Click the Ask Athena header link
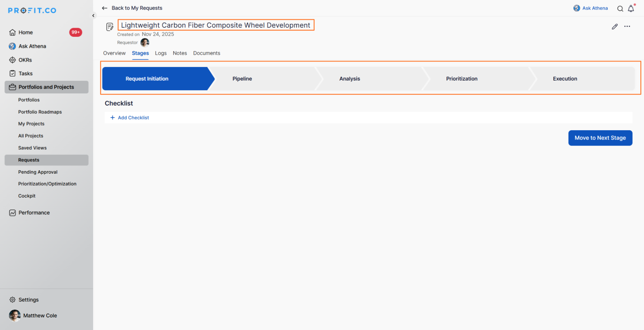 pyautogui.click(x=595, y=8)
